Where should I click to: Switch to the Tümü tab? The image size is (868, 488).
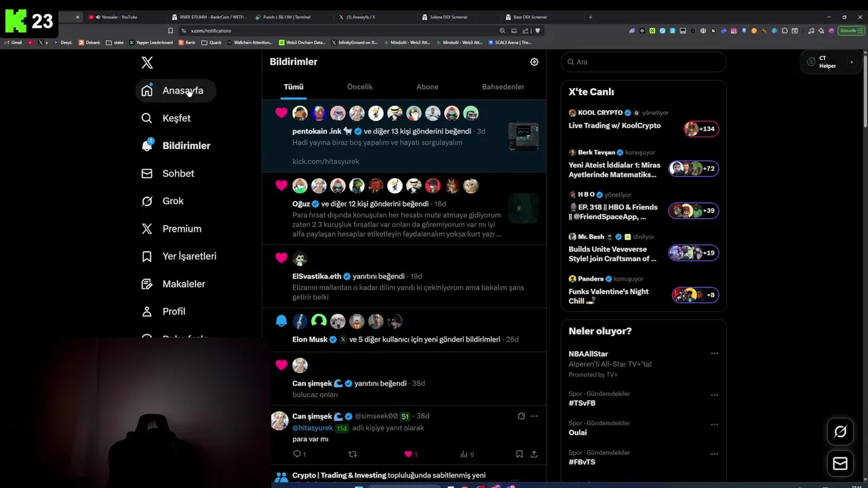coord(294,87)
